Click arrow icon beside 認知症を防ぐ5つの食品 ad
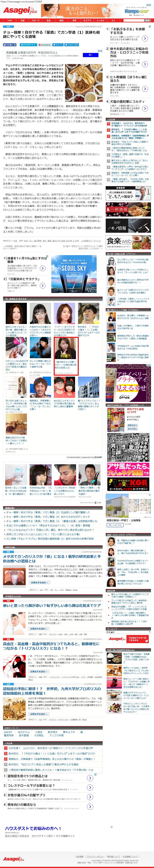 click(x=90, y=778)
